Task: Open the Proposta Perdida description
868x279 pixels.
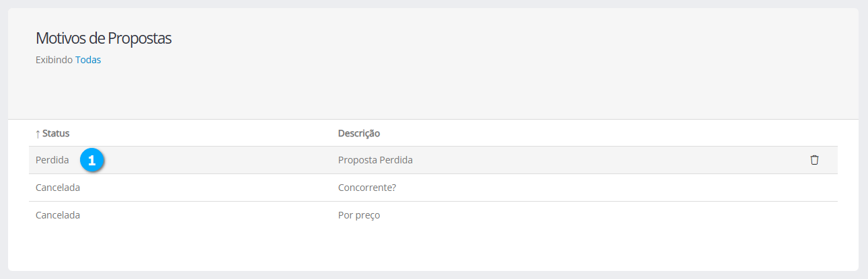Action: coord(375,160)
